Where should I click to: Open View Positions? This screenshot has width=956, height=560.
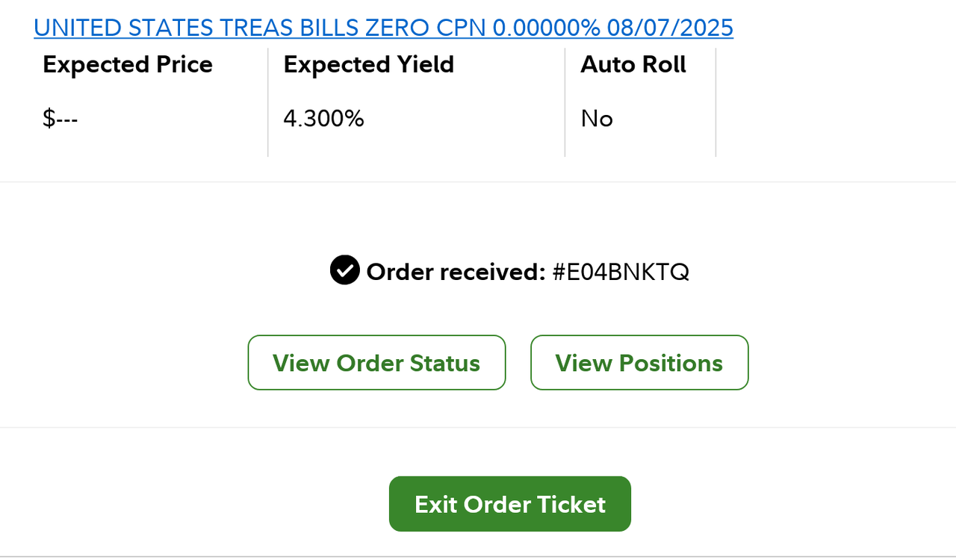pyautogui.click(x=639, y=363)
